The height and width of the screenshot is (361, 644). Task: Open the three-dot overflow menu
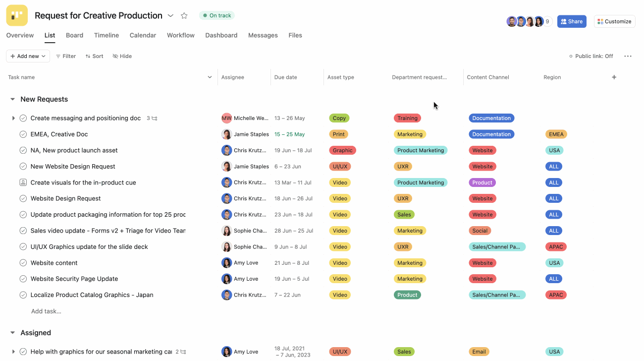pos(628,56)
